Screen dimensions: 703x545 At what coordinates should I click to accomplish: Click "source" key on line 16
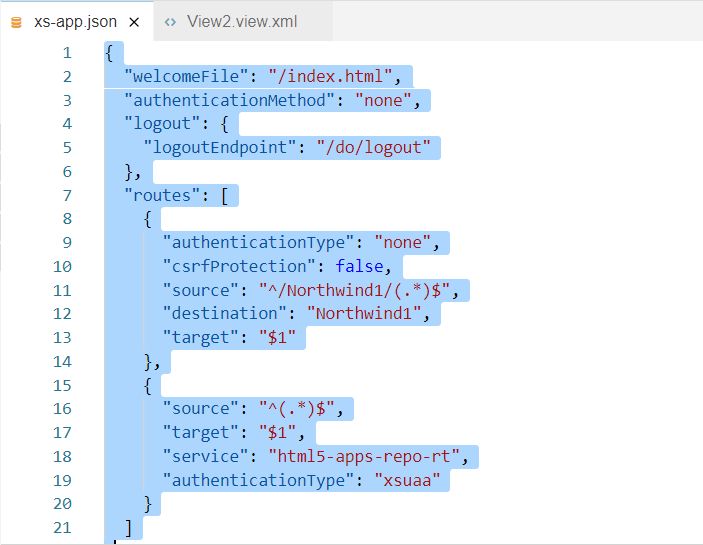tap(200, 409)
